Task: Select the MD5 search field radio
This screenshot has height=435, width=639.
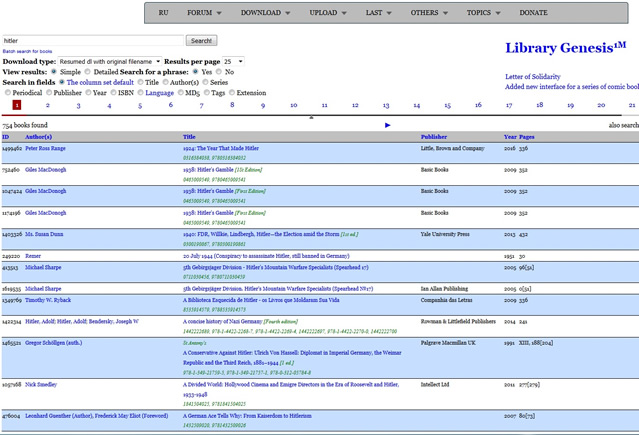Action: pos(181,93)
